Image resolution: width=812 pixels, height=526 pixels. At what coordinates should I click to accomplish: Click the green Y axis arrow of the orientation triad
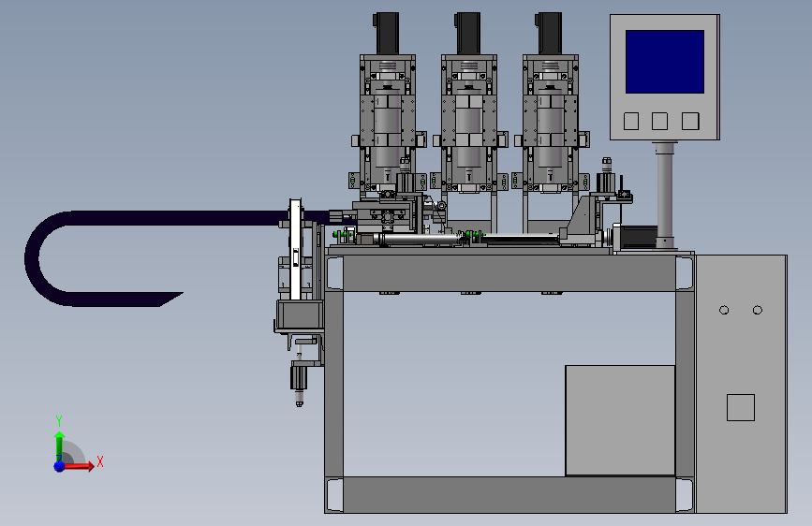coord(59,445)
